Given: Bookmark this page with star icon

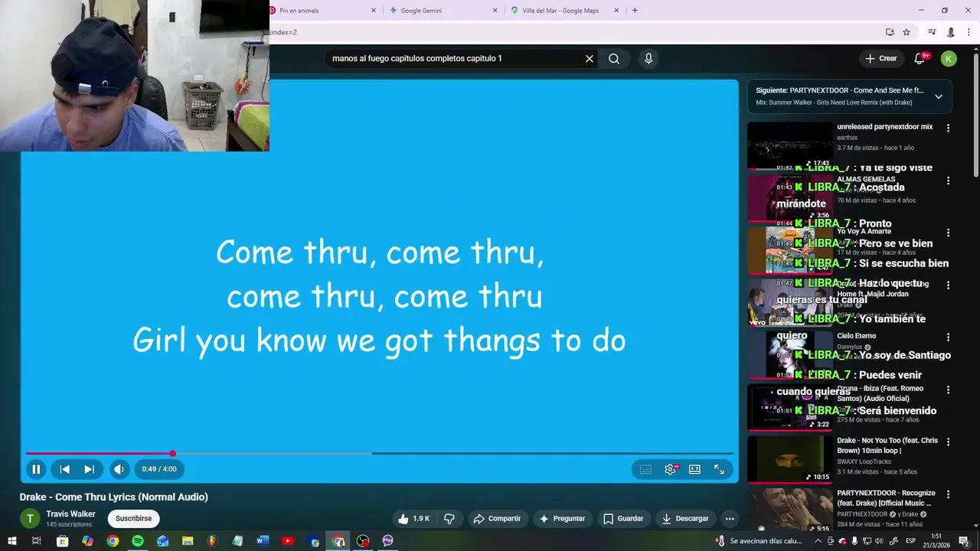Looking at the screenshot, I should click(906, 32).
